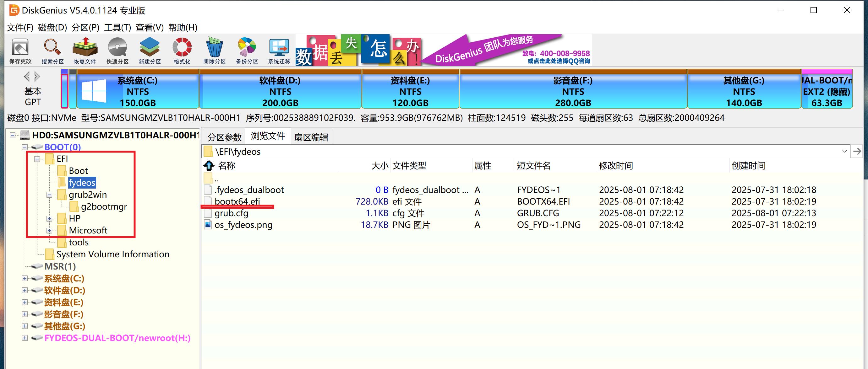Click the Search Partition (搜索分区) magnifier icon
The width and height of the screenshot is (868, 369).
[52, 51]
